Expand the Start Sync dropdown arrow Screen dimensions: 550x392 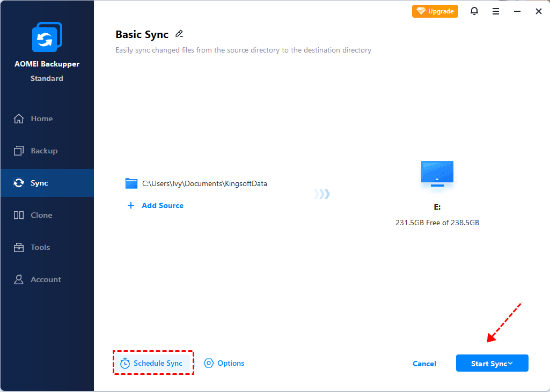tap(510, 363)
